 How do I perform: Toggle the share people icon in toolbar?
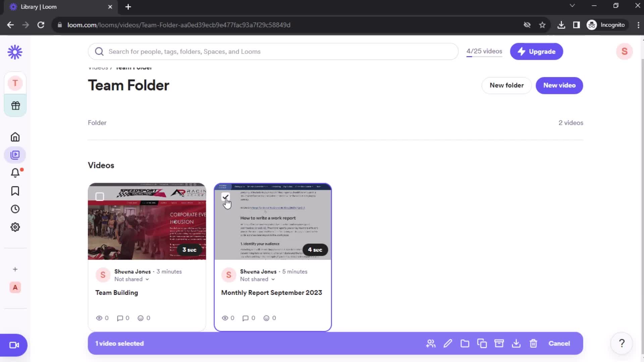pyautogui.click(x=431, y=344)
